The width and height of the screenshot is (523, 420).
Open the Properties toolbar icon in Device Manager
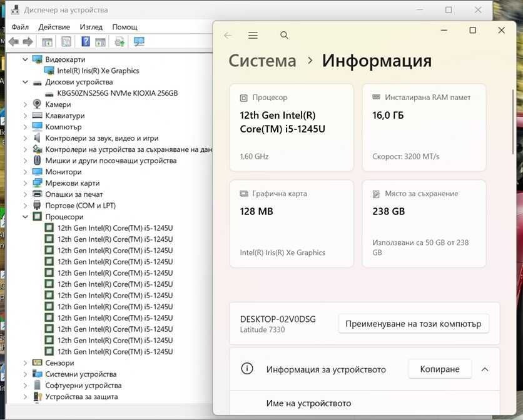coord(66,42)
